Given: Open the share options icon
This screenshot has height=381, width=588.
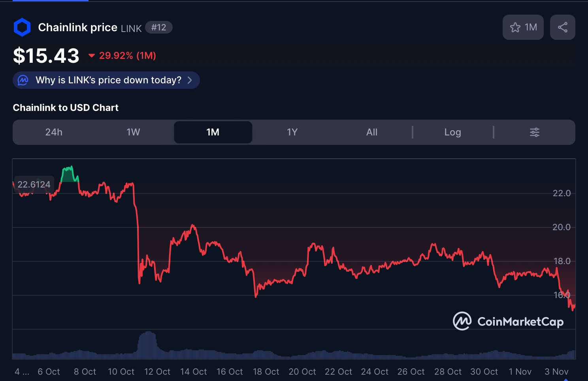Looking at the screenshot, I should pyautogui.click(x=563, y=27).
